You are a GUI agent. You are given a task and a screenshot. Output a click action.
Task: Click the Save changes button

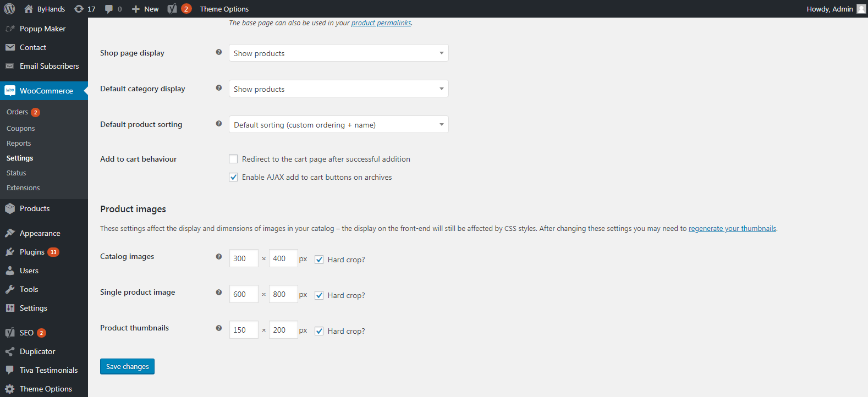(127, 366)
